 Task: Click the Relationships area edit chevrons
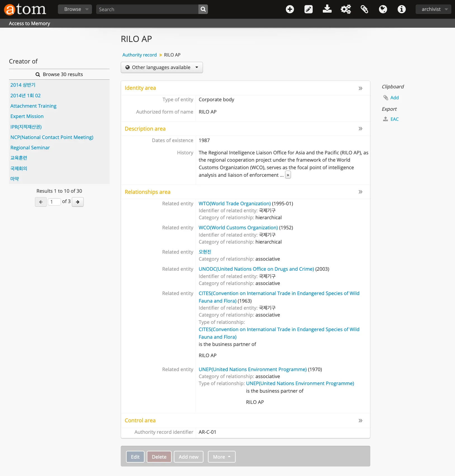point(361,192)
